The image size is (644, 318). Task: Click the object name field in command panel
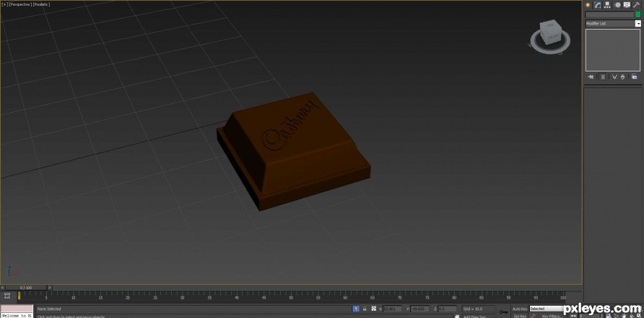[x=609, y=14]
